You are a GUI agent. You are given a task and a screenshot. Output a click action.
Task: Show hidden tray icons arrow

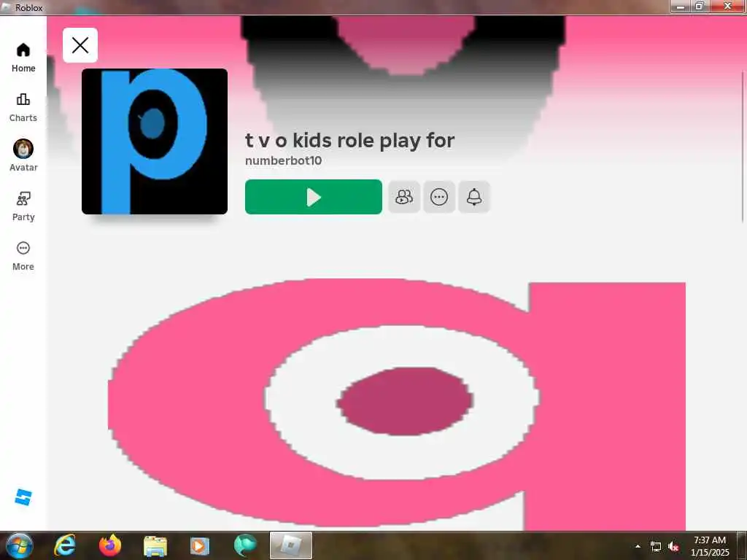(x=638, y=546)
